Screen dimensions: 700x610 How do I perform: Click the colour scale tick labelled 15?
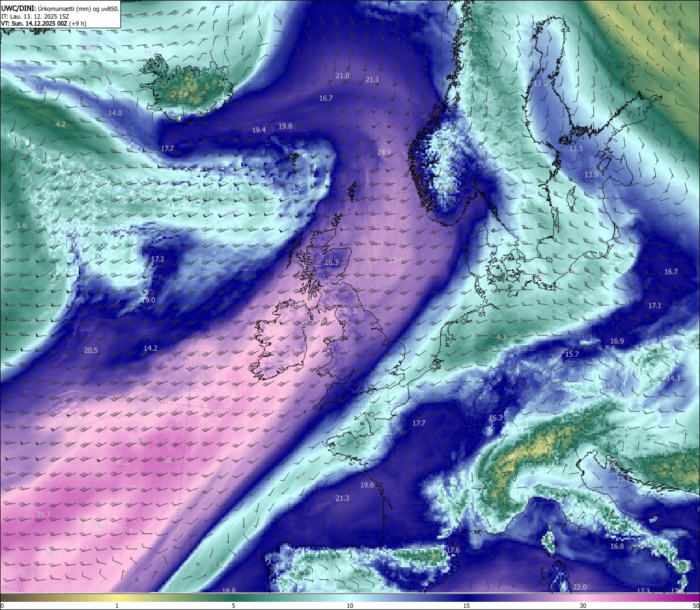pos(466,606)
